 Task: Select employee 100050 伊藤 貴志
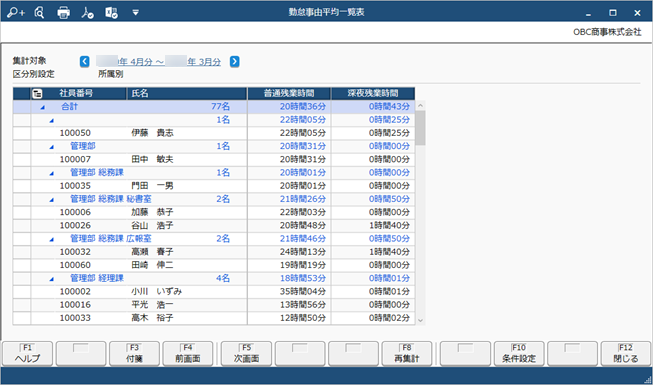click(x=214, y=133)
